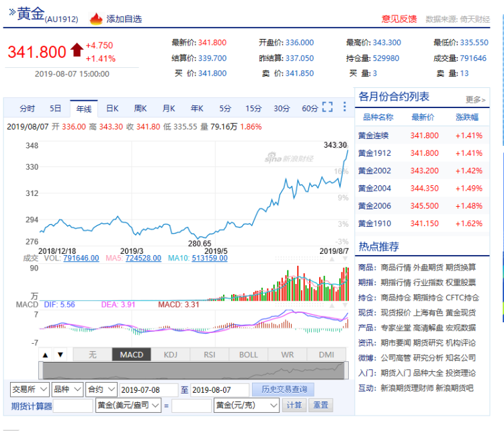
Task: Click the double chevron before 黄金 title
Action: 11,12
